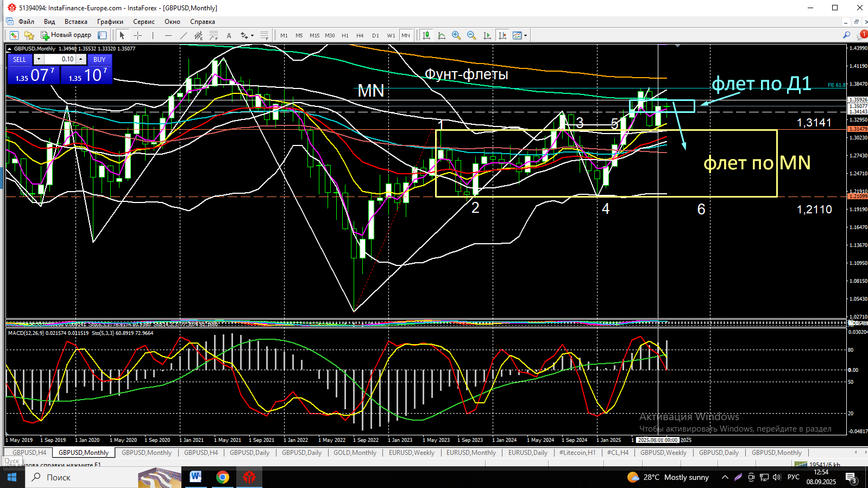Click the BUY button
Viewport: 868px width, 488px height.
(99, 59)
